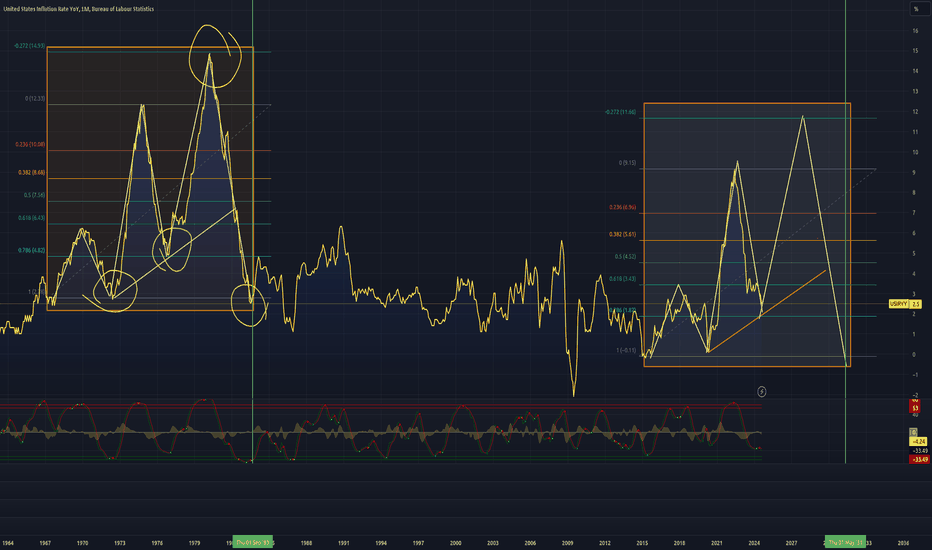
Task: Click the 9 value on price axis
Action: (914, 172)
